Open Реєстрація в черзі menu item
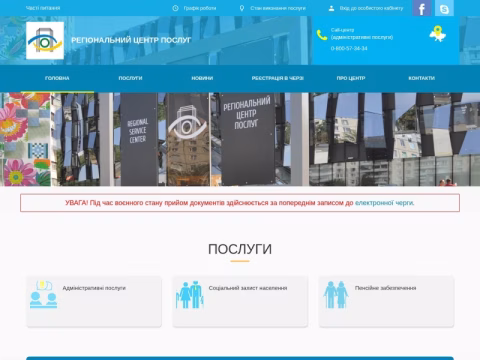The width and height of the screenshot is (480, 360). click(278, 78)
